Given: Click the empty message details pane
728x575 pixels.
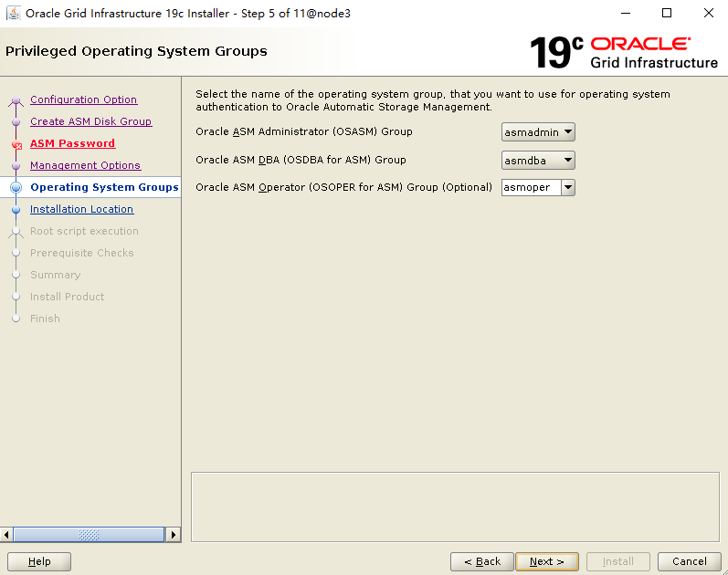Looking at the screenshot, I should click(x=455, y=507).
